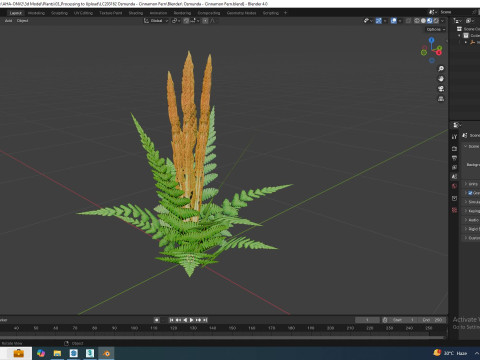Select material preview shading

pyautogui.click(x=430, y=21)
